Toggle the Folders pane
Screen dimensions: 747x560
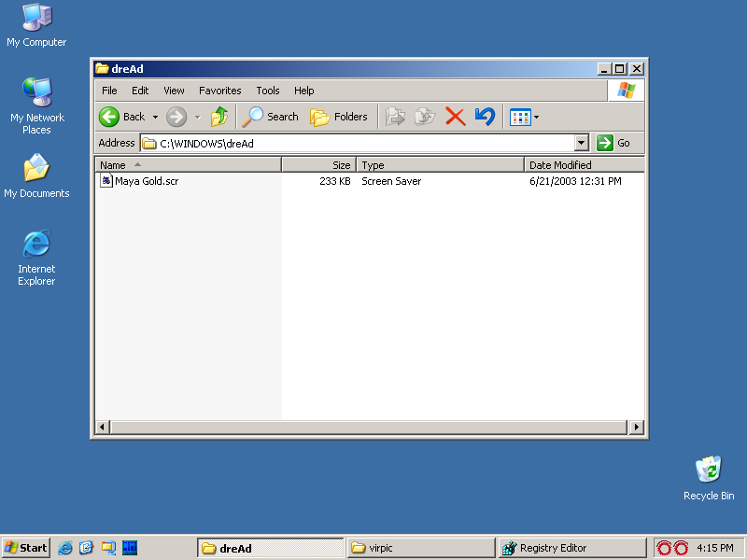click(x=339, y=117)
